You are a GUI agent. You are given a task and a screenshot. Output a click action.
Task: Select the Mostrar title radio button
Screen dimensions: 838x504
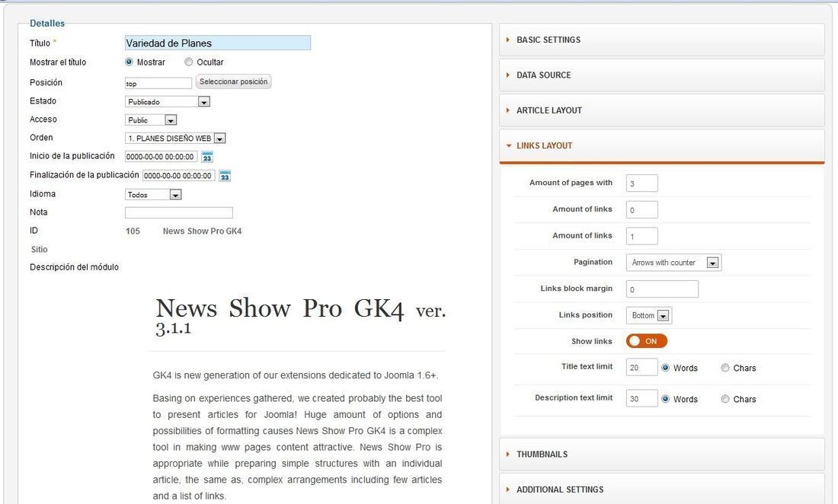coord(129,62)
